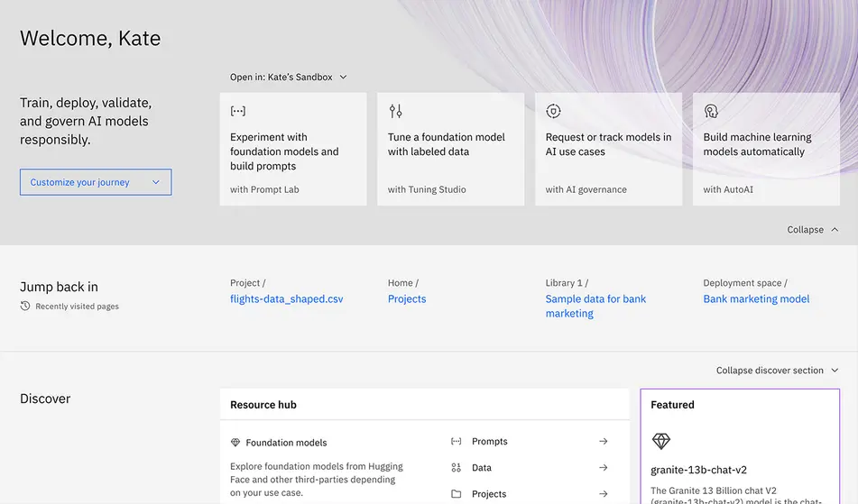Collapse the discover section

[x=777, y=370]
